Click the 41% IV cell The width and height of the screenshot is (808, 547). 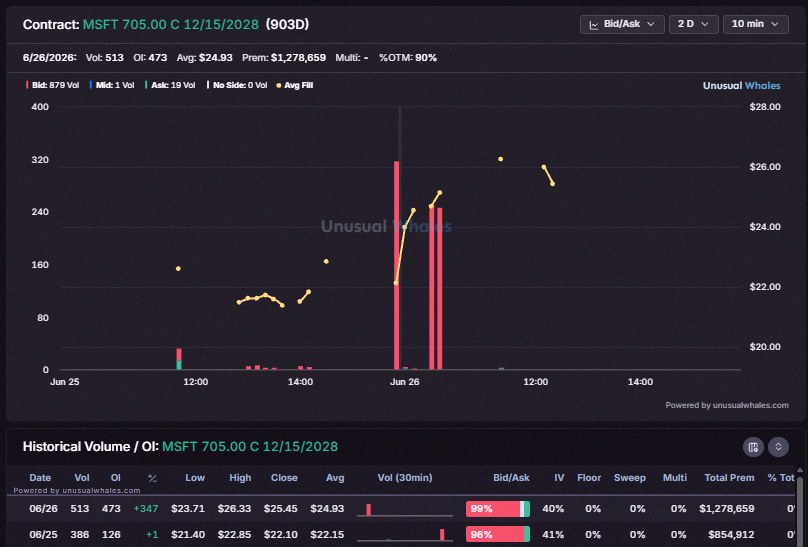coord(553,535)
